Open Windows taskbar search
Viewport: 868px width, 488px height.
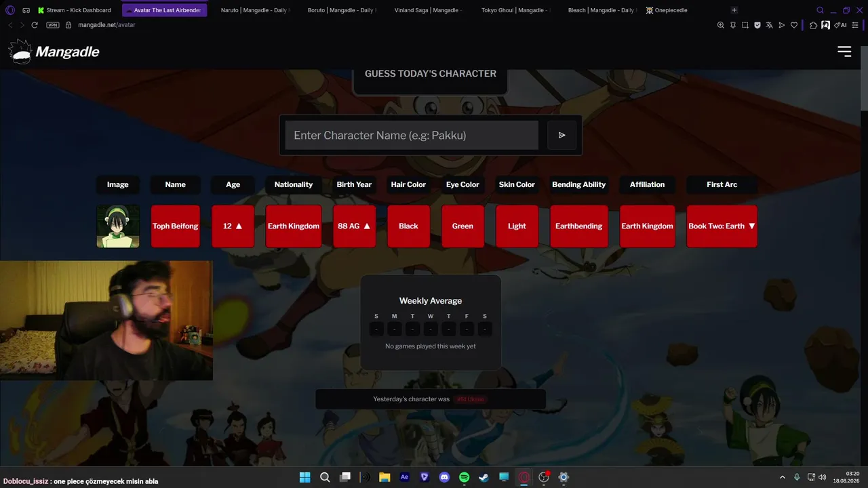coord(325,477)
